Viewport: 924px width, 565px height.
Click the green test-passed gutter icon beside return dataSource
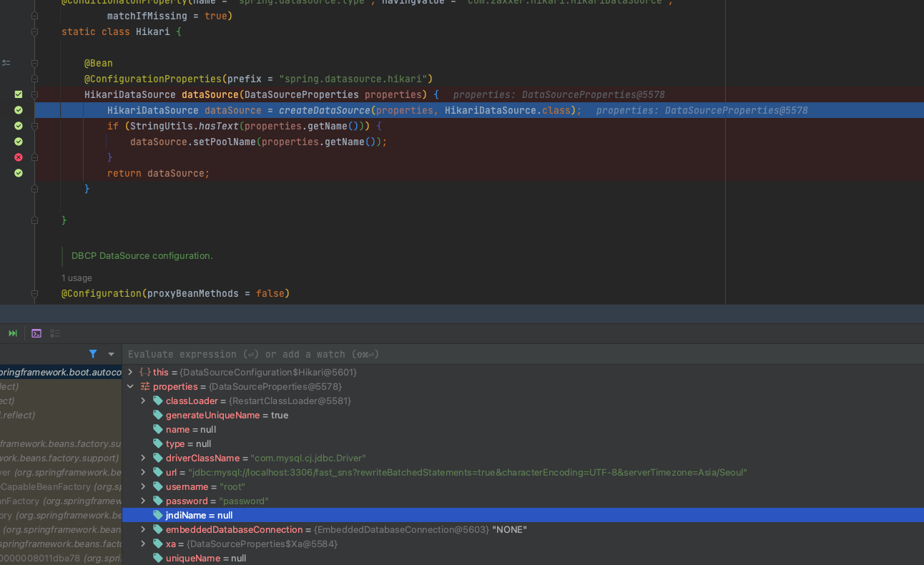point(18,172)
